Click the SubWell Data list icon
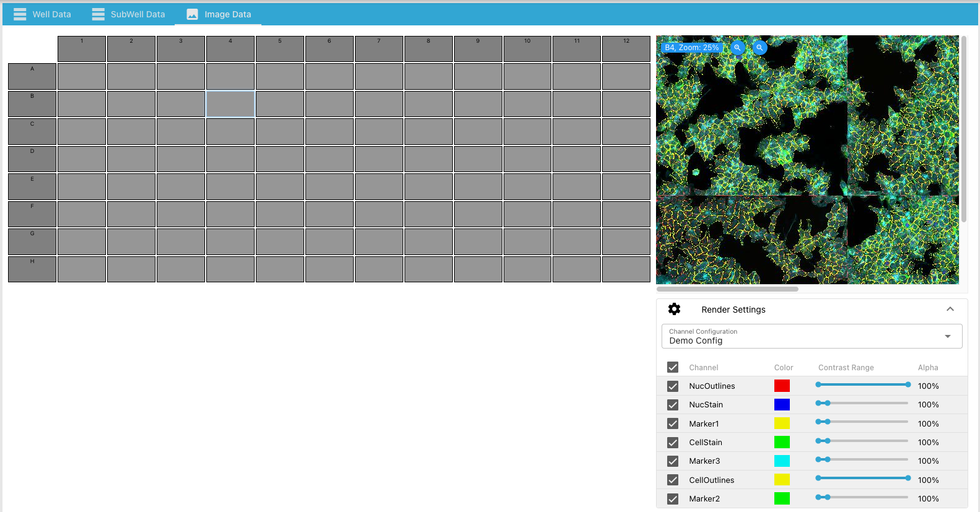980x512 pixels. click(98, 14)
